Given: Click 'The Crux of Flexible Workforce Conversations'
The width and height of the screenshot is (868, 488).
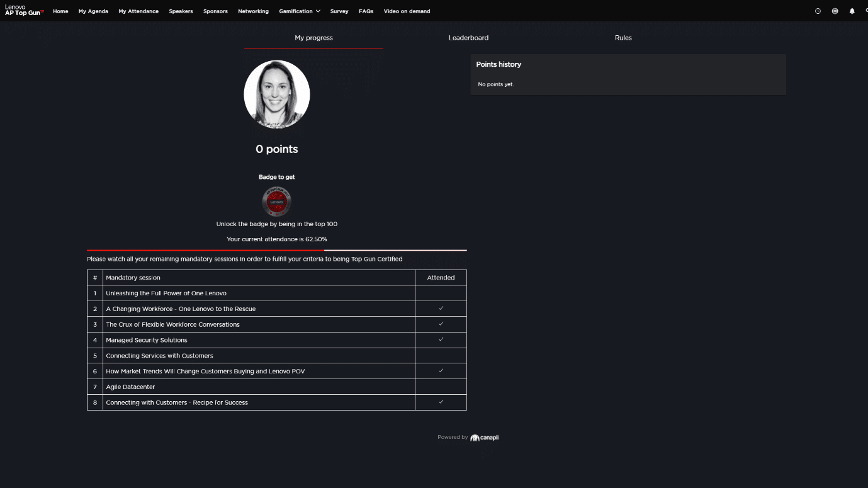Looking at the screenshot, I should (x=172, y=325).
